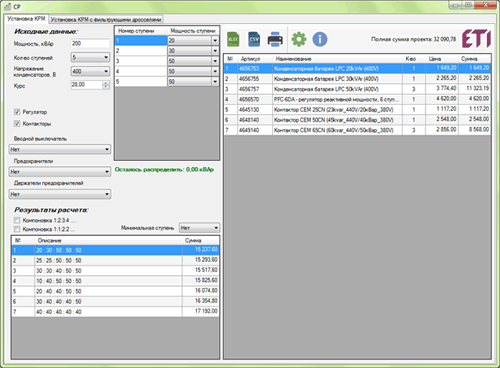Viewport: 500px width, 368px height.
Task: Select result row 20 : 30 : 50 : 50 : 50
Action: pos(115,250)
